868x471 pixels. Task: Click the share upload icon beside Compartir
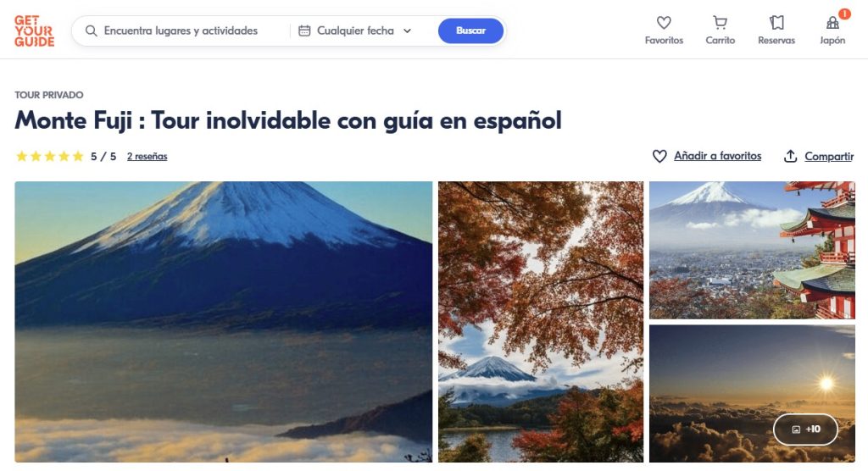(791, 157)
